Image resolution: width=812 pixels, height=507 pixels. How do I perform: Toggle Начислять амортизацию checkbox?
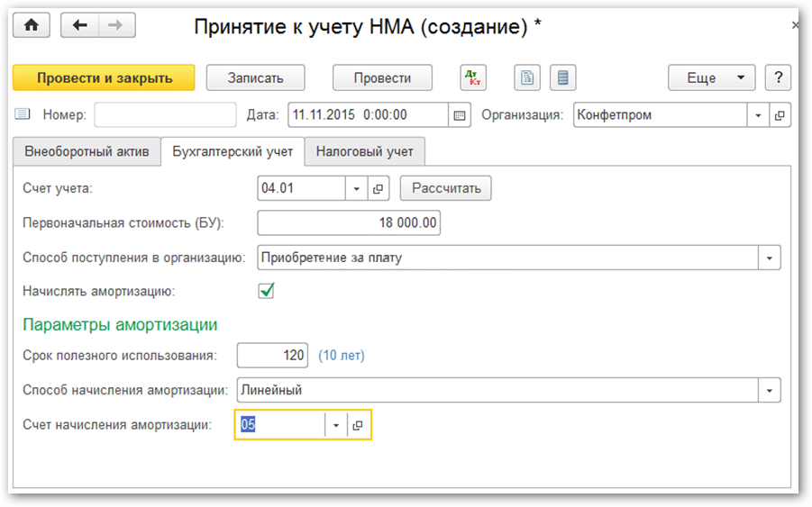266,291
